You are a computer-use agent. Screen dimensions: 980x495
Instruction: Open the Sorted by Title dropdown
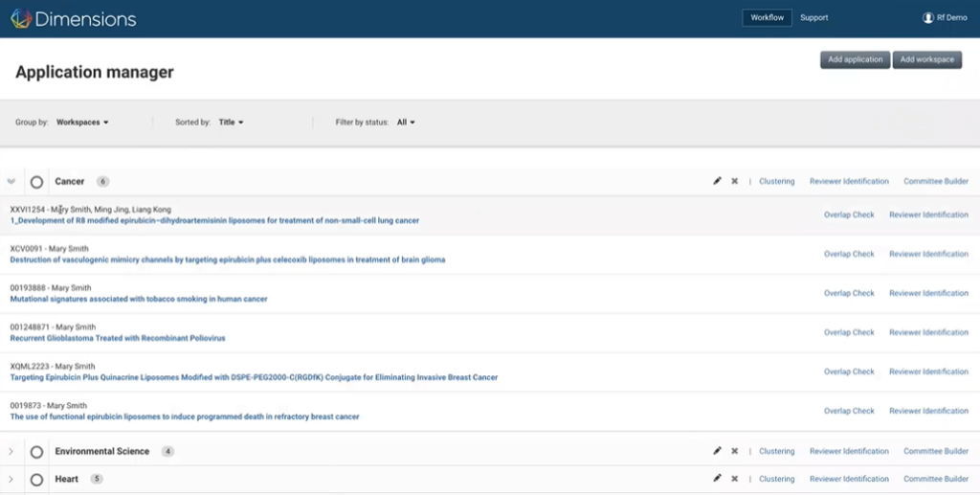(x=232, y=123)
